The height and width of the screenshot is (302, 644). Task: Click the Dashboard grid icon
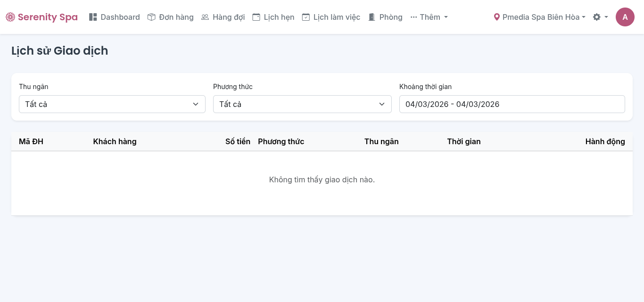click(x=93, y=17)
